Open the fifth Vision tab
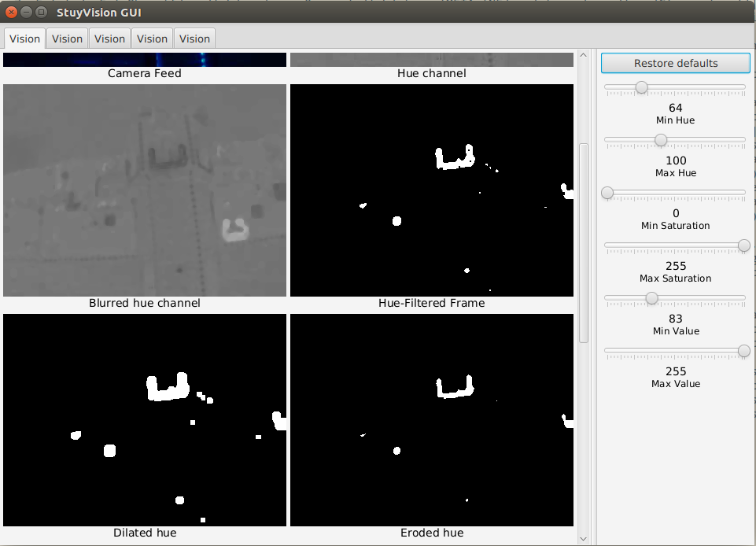This screenshot has height=546, width=756. click(x=194, y=39)
